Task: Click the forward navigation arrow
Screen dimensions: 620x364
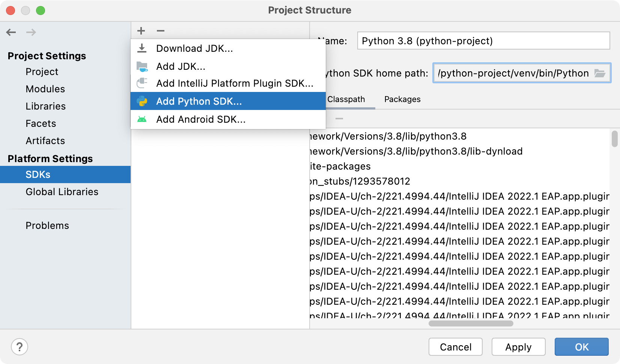Action: point(31,32)
